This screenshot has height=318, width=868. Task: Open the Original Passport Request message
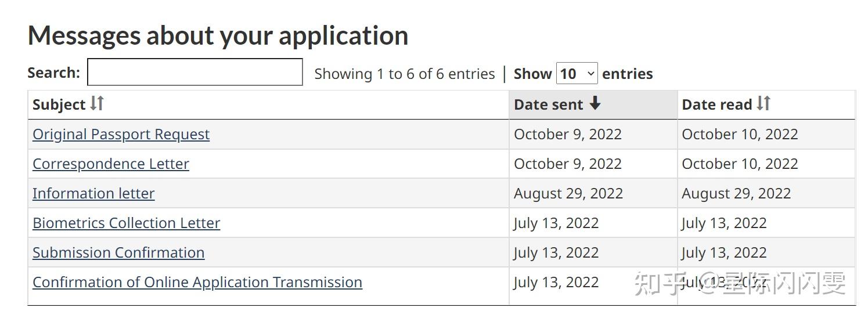[121, 134]
